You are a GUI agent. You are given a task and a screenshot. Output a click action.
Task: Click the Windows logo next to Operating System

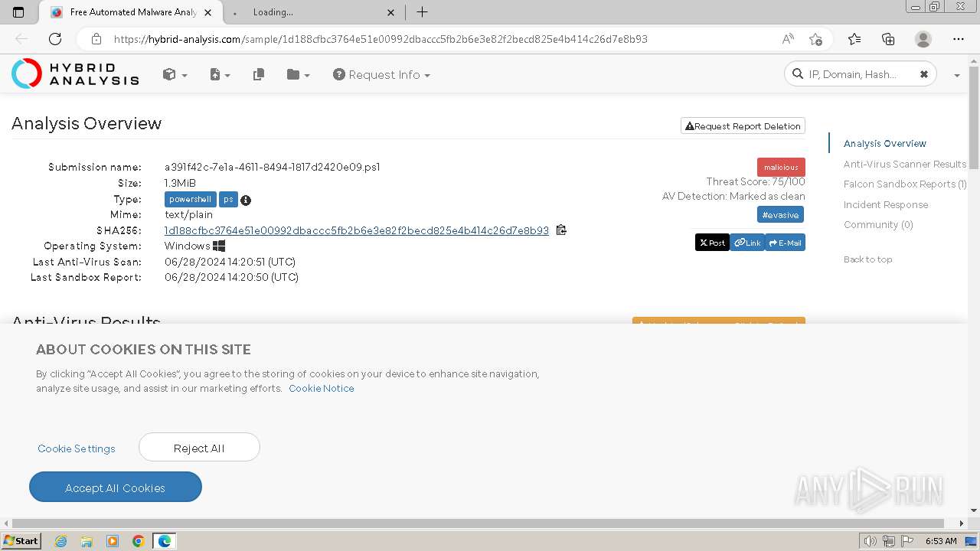tap(219, 246)
